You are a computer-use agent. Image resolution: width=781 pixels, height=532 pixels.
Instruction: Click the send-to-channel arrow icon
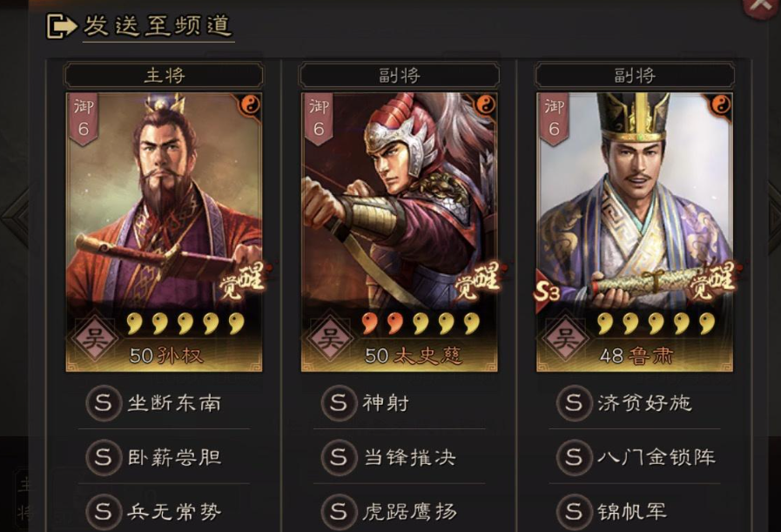[62, 26]
